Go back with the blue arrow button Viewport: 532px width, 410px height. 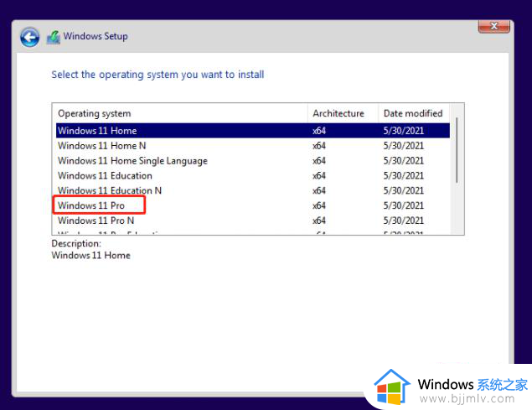(29, 37)
